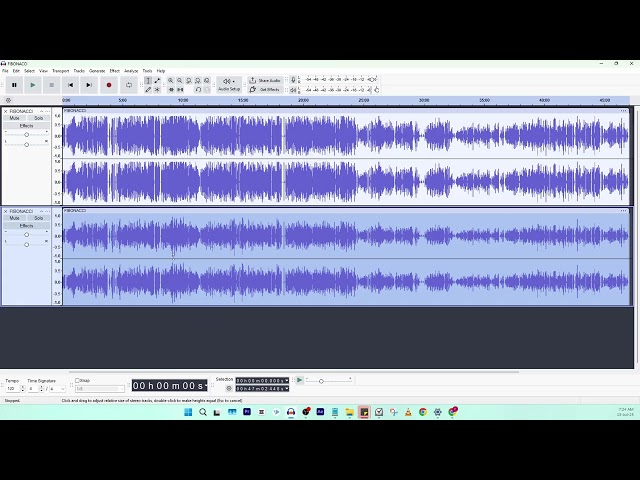Viewport: 640px width, 480px height.
Task: Open the Edit menu
Action: pyautogui.click(x=16, y=71)
